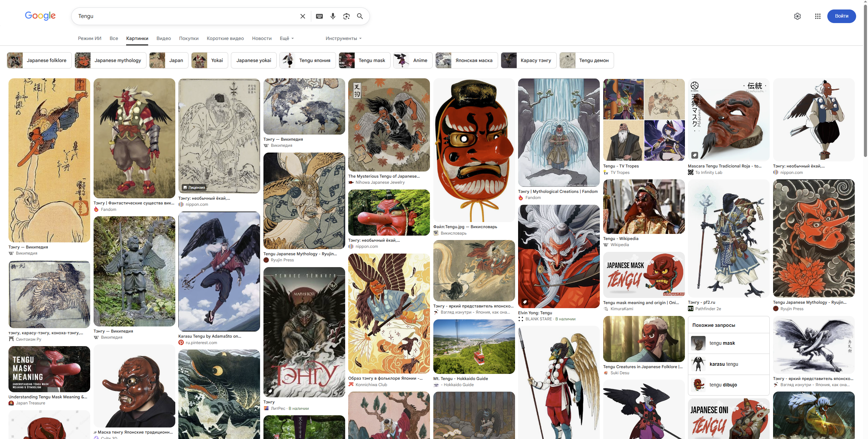
Task: Select the tengu dibujo related search
Action: [x=729, y=385]
